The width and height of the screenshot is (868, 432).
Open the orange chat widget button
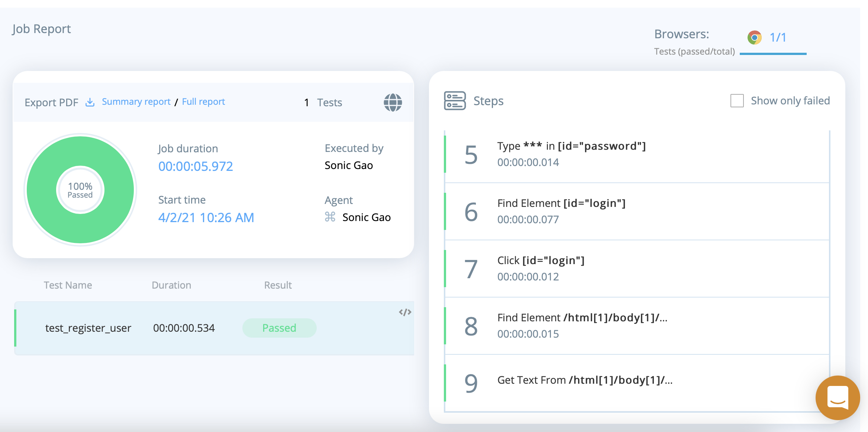coord(838,398)
